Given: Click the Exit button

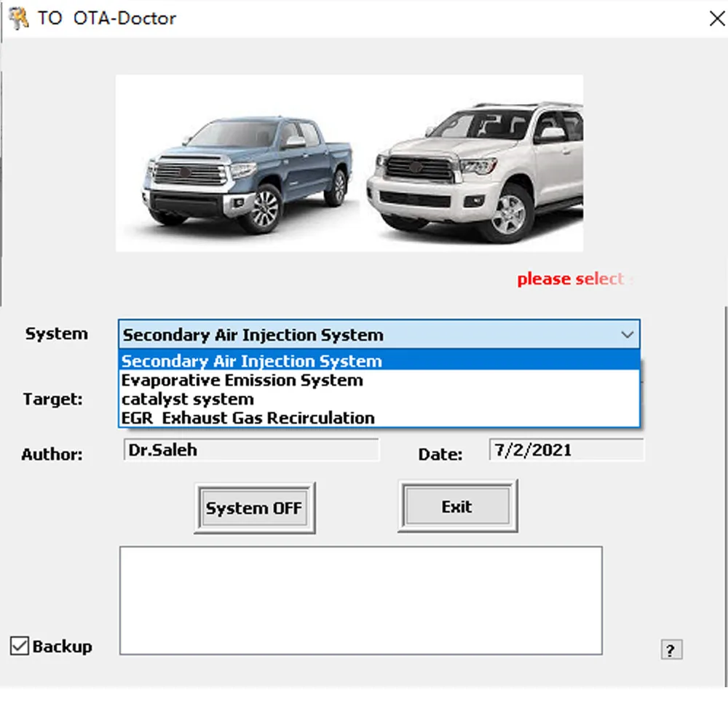Looking at the screenshot, I should click(x=457, y=507).
